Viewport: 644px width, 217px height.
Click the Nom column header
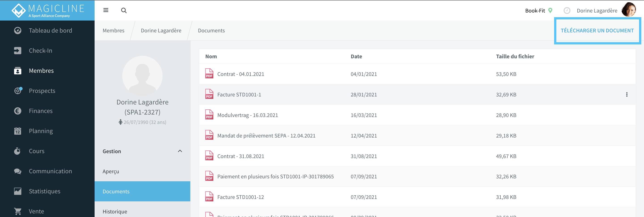(211, 56)
